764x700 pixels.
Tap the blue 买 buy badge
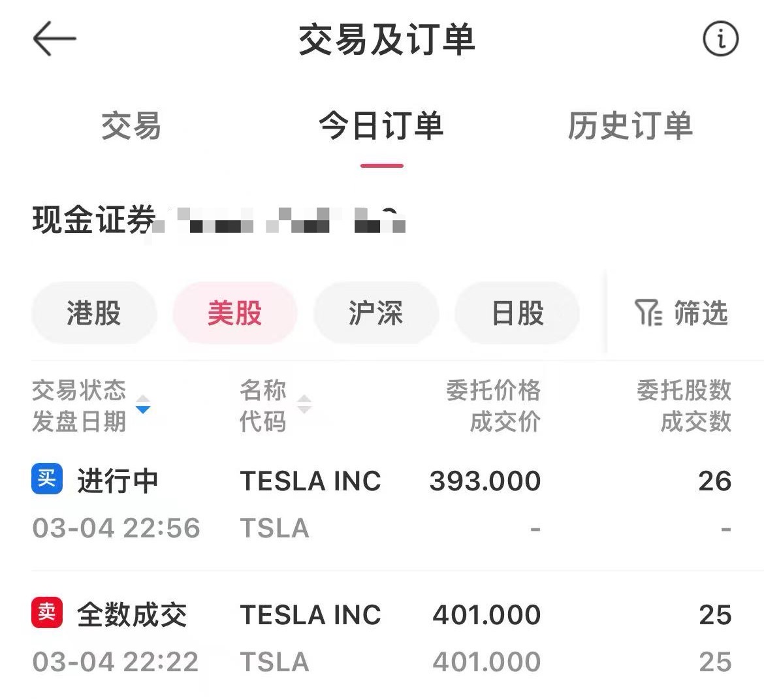(47, 479)
